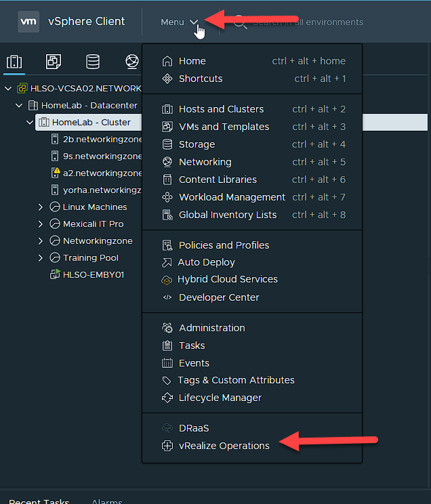431x504 pixels.
Task: Select the Hosts and Clusters inventory tab icon
Action: [x=14, y=62]
